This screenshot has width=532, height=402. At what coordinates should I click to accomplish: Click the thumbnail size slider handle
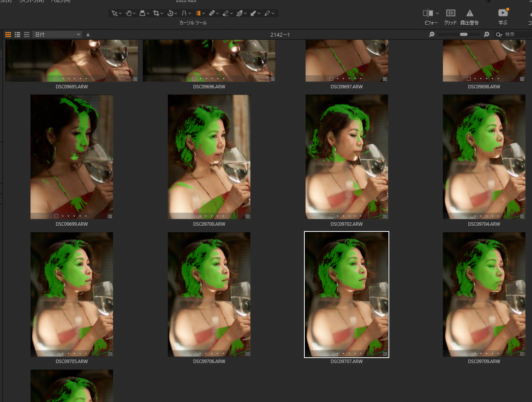click(464, 35)
